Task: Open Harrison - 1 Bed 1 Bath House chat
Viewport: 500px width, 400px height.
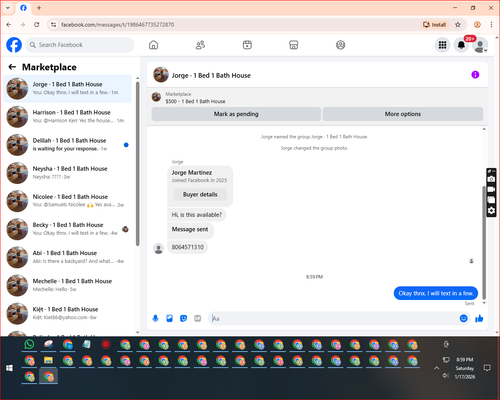Action: coord(67,117)
